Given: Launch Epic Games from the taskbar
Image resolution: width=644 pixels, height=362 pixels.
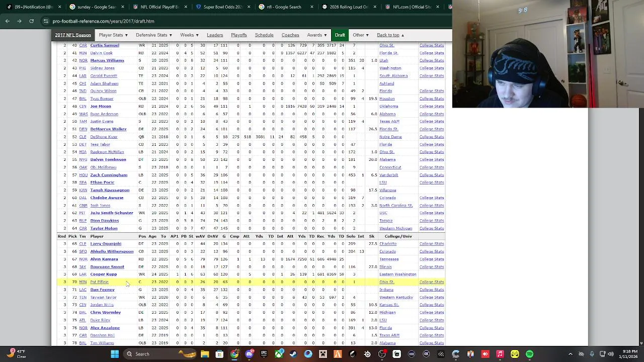Looking at the screenshot, I should 264,354.
